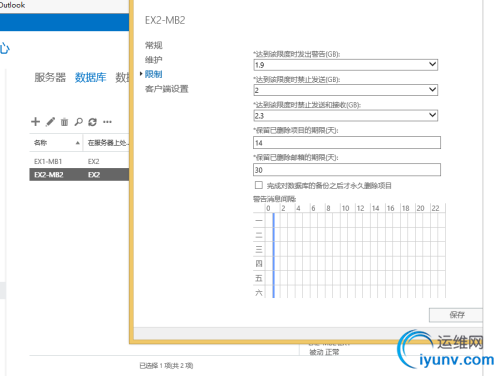Image resolution: width=500 pixels, height=376 pixels.
Task: Select the 客户端设置 section
Action: (x=167, y=89)
